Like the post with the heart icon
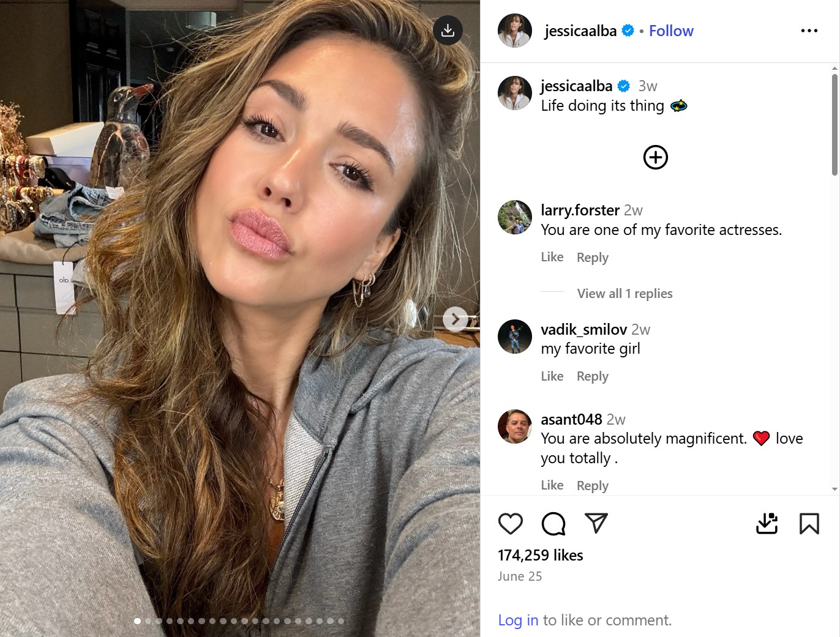840x637 pixels. pyautogui.click(x=510, y=524)
